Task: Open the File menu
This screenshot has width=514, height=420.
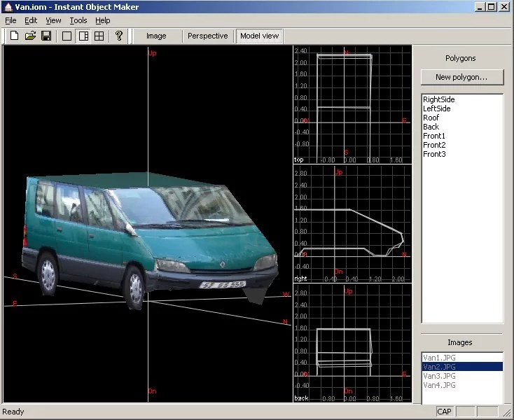Action: coord(11,20)
